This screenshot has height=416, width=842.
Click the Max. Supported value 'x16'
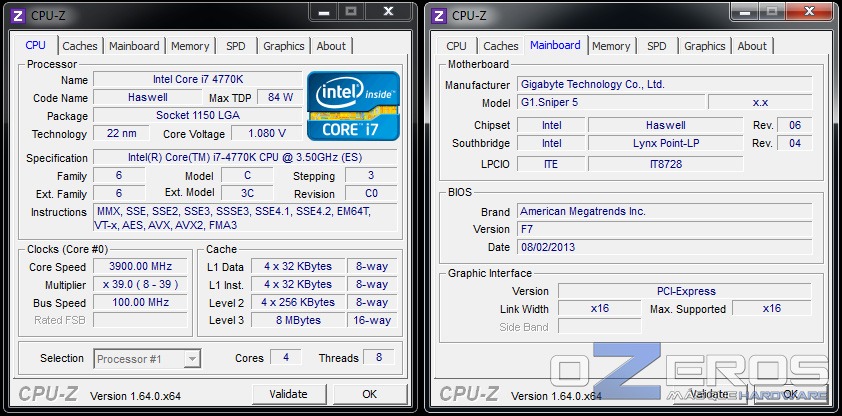(x=772, y=308)
